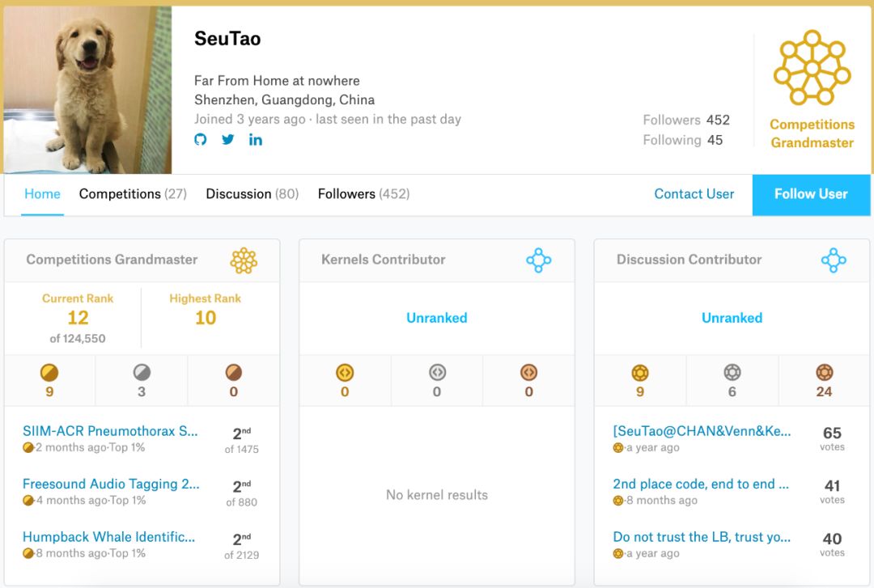Click the golden retriever profile photo
The height and width of the screenshot is (588, 874).
coord(87,90)
